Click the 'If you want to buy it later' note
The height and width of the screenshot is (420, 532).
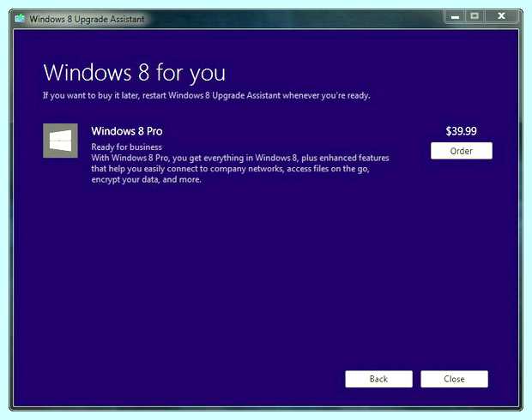(x=206, y=96)
